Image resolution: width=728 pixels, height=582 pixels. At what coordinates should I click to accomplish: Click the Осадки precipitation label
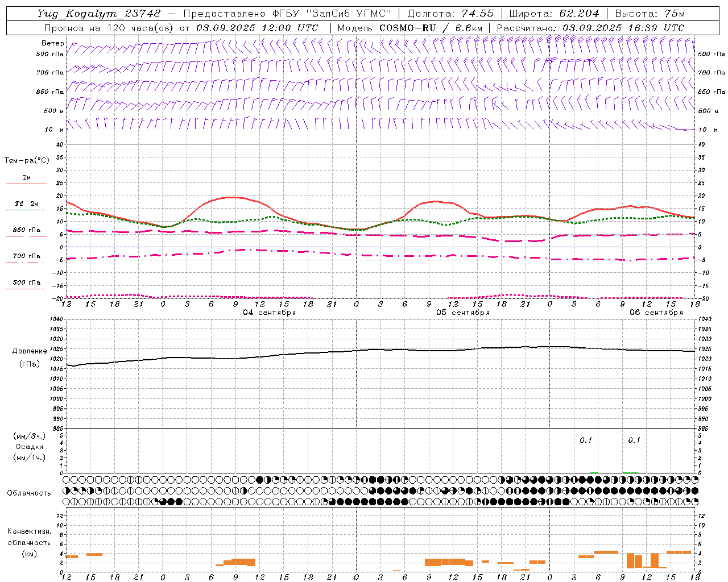(30, 447)
